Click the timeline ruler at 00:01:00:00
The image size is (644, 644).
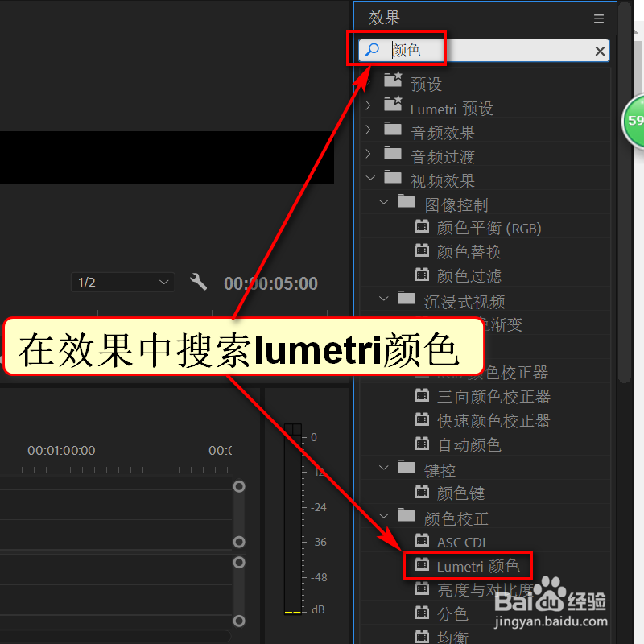coord(61,451)
